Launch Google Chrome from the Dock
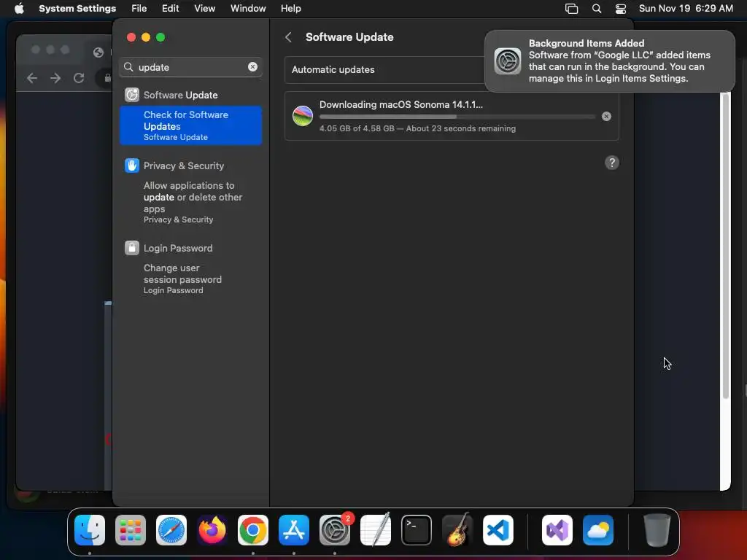Viewport: 747px width, 560px height. pos(253,530)
